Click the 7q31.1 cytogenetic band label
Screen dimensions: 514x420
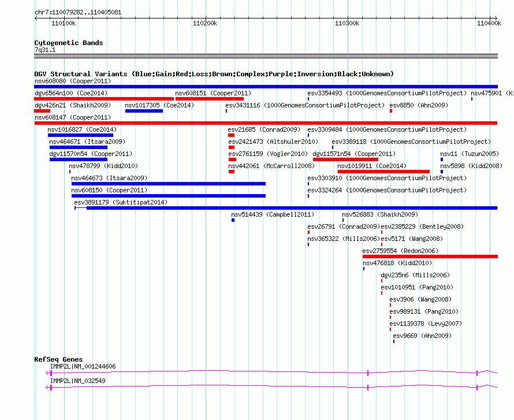45,50
